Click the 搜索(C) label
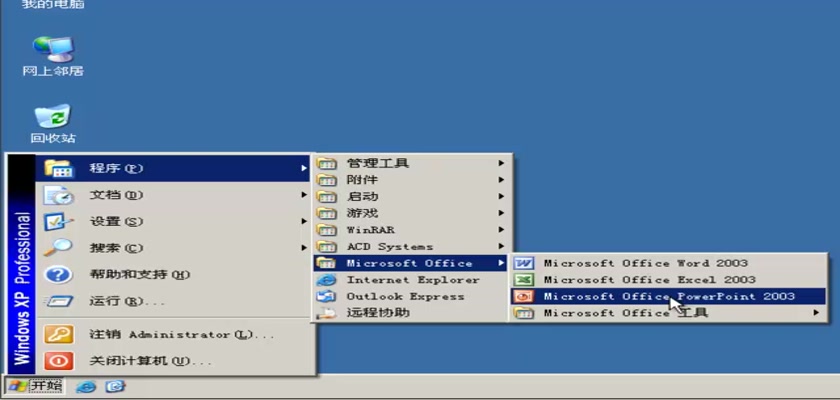This screenshot has height=400, width=840. pyautogui.click(x=116, y=247)
